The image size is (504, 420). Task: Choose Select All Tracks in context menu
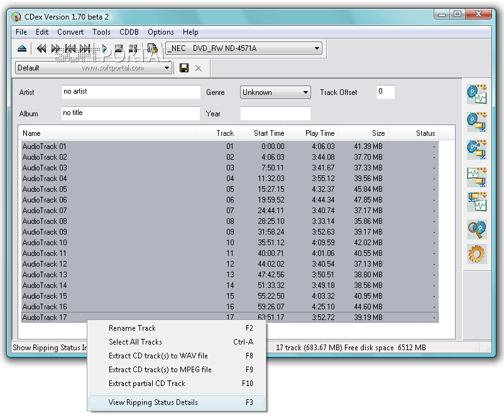(177, 342)
